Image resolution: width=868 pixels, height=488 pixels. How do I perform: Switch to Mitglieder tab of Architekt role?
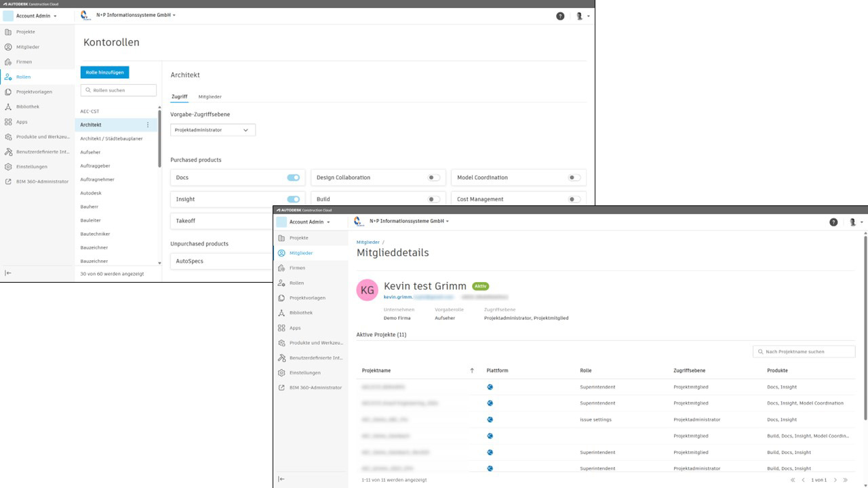pyautogui.click(x=210, y=97)
